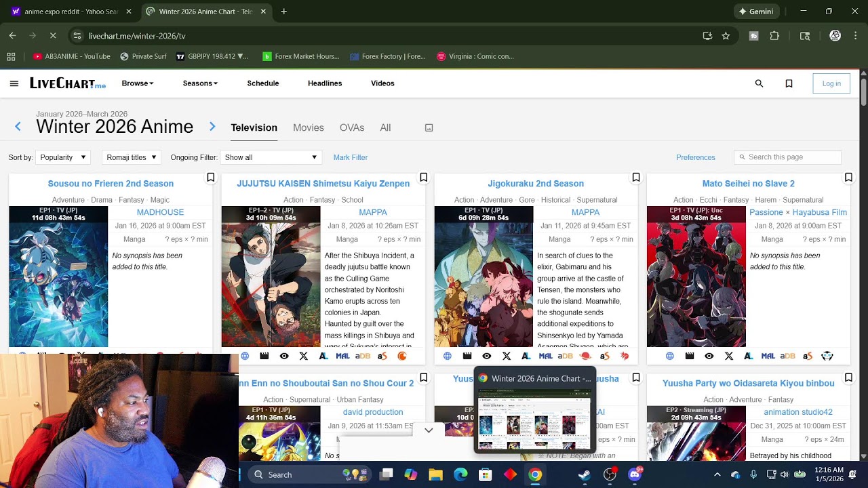Click image view toggle icon next to All tab
The height and width of the screenshot is (488, 868).
point(429,127)
